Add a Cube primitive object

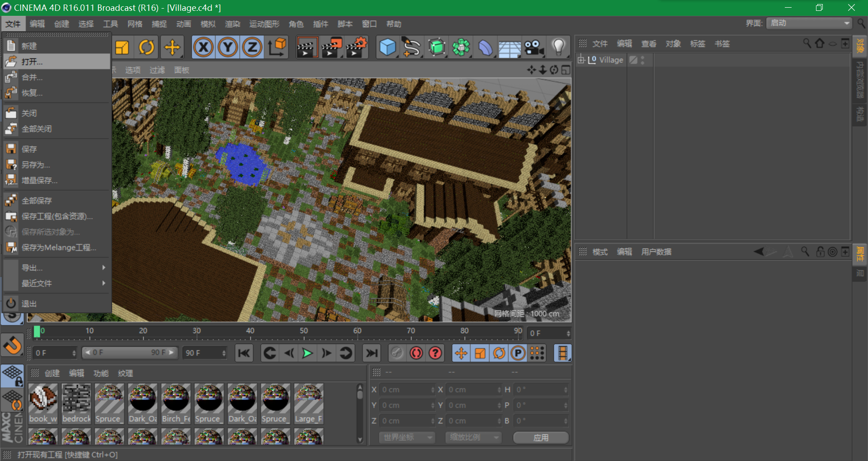pos(387,47)
